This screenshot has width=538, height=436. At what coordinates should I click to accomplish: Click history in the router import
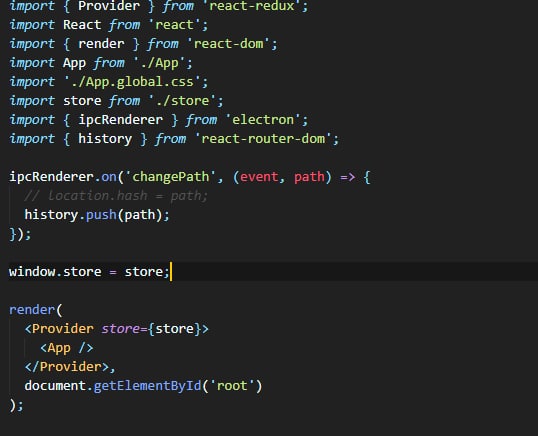[105, 139]
